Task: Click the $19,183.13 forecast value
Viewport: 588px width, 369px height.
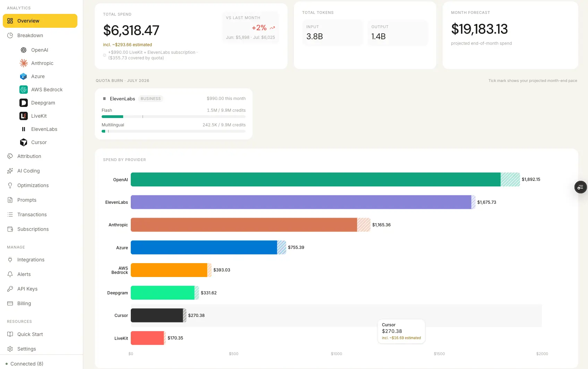Action: coord(479,29)
